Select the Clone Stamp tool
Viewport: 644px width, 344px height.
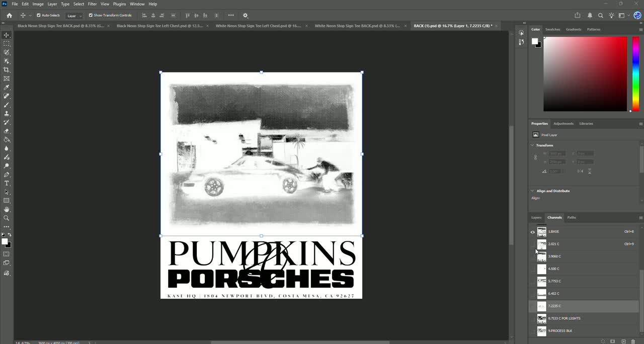(7, 114)
